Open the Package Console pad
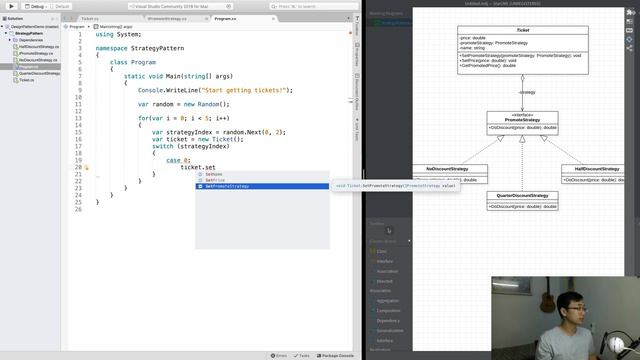The height and width of the screenshot is (360, 640). 335,356
